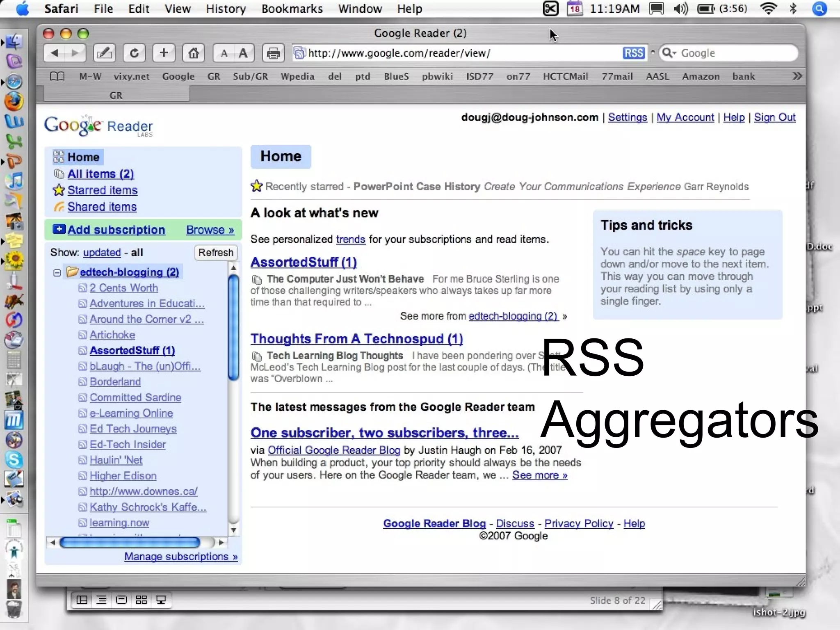
Task: Open the Google search field dropdown magnifier
Action: tap(669, 53)
